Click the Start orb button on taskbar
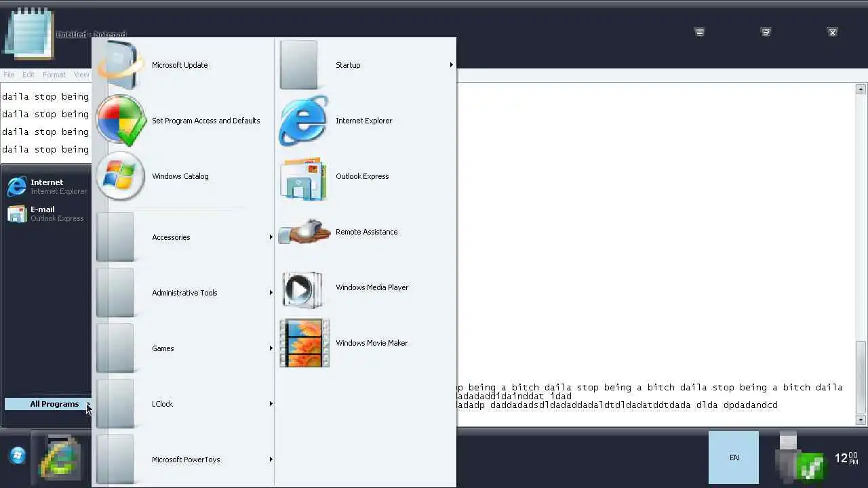 [18, 455]
